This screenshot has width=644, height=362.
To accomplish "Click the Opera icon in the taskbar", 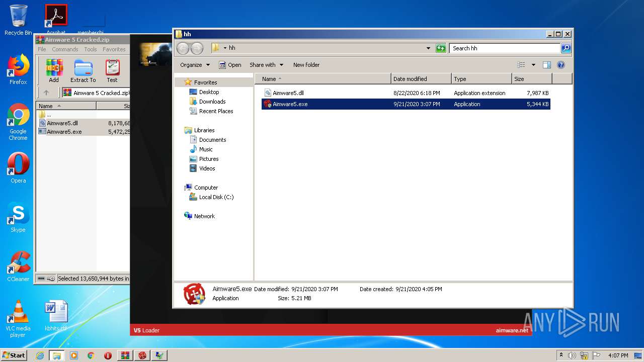I will click(108, 355).
